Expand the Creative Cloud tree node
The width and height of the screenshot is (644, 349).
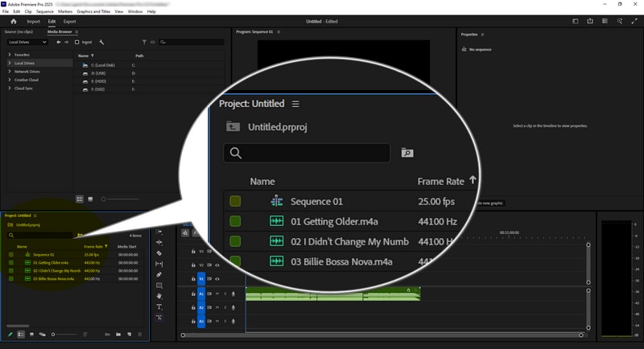(10, 80)
